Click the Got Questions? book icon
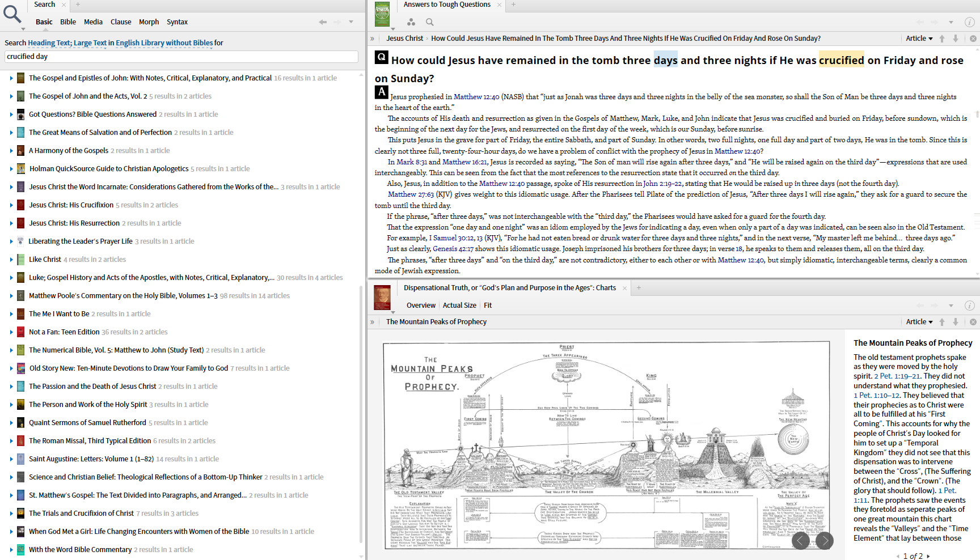The height and width of the screenshot is (560, 980). 20,114
